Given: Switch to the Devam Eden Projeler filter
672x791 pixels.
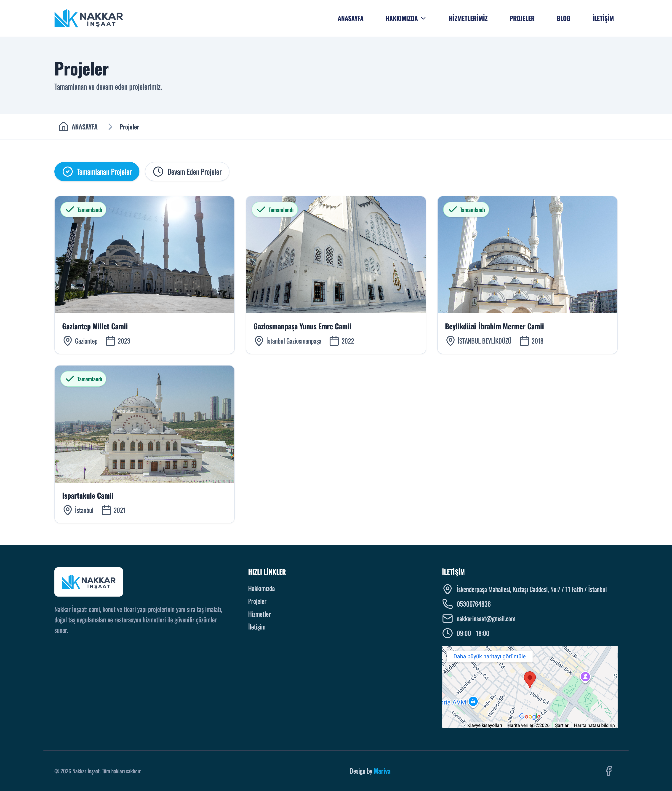Looking at the screenshot, I should [187, 172].
